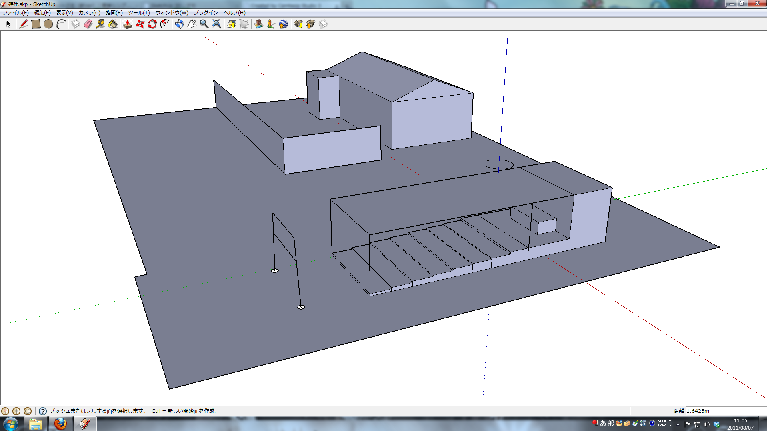The width and height of the screenshot is (767, 431).
Task: Click the Windows Start button
Action: pos(9,424)
